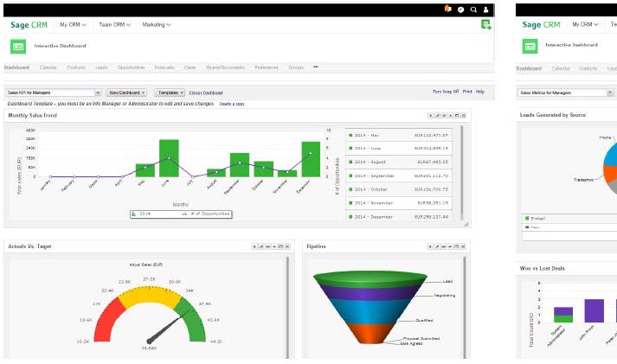Click the search magnifier icon
This screenshot has height=364, width=617.
[x=473, y=10]
